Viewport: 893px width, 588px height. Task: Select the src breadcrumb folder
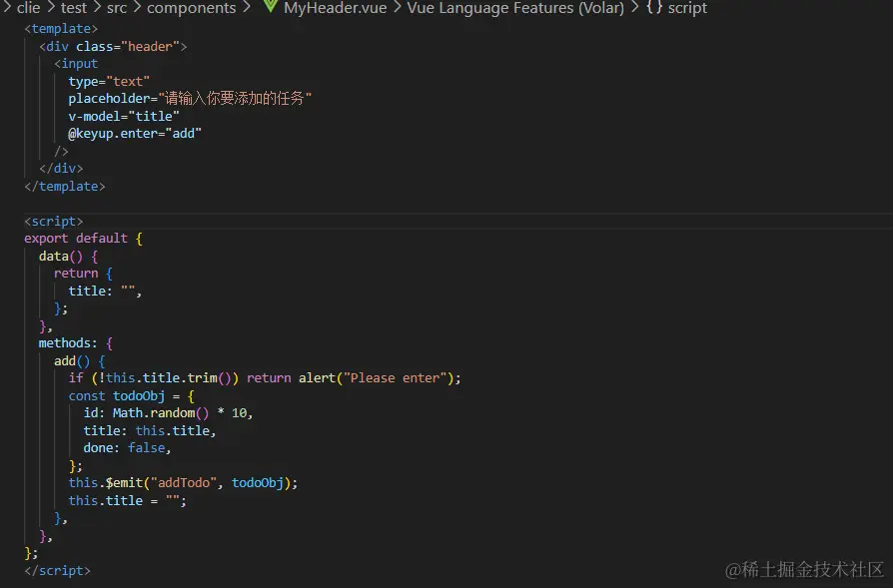(x=117, y=8)
